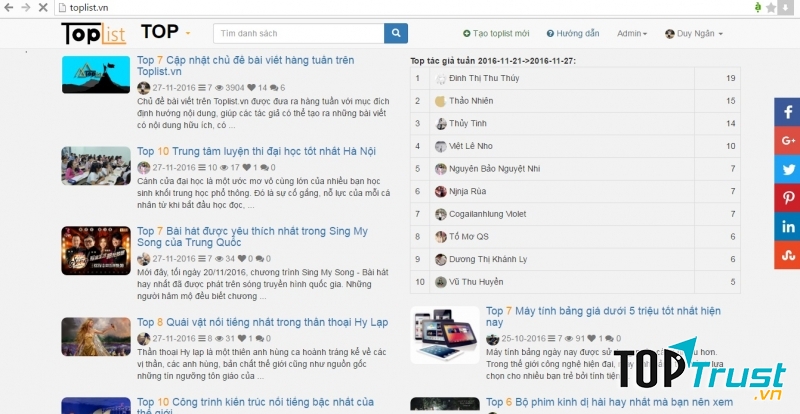
Task: Click the blue search magnifier button
Action: (x=396, y=33)
